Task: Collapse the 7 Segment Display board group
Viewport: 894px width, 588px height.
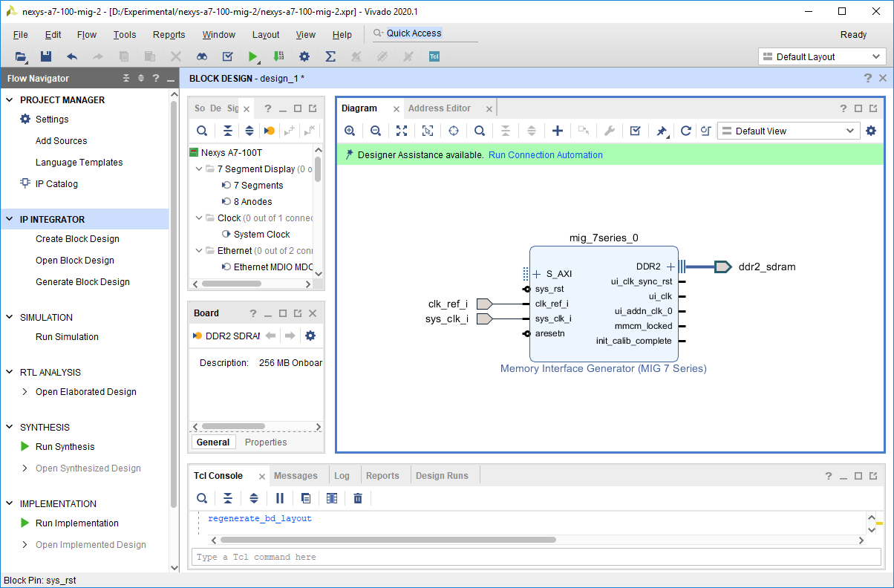Action: coord(200,169)
